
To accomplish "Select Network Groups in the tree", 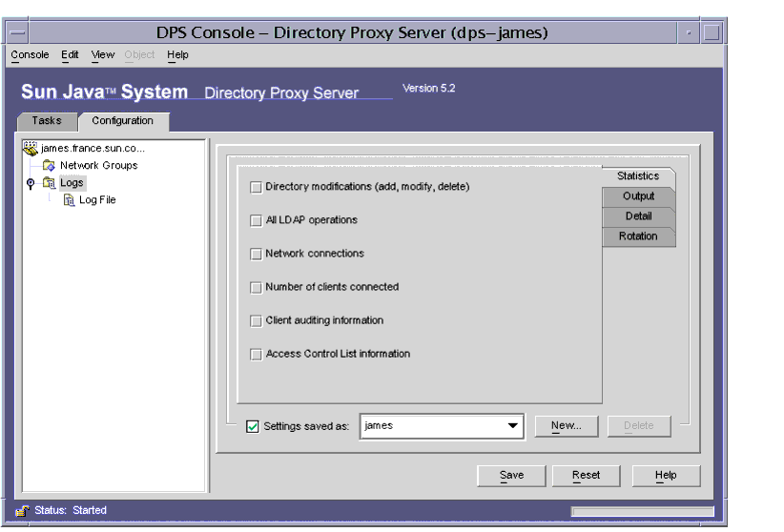I will (x=98, y=166).
